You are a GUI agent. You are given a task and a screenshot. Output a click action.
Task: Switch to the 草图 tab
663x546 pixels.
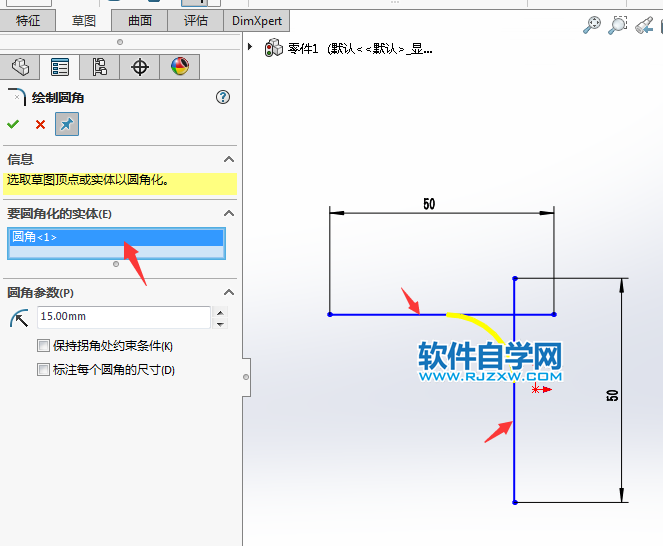pos(83,20)
